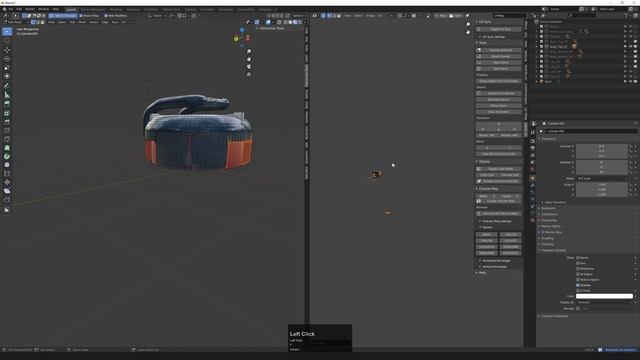Open the Edit Mode selector dropdown
The image size is (640, 360).
(x=16, y=22)
